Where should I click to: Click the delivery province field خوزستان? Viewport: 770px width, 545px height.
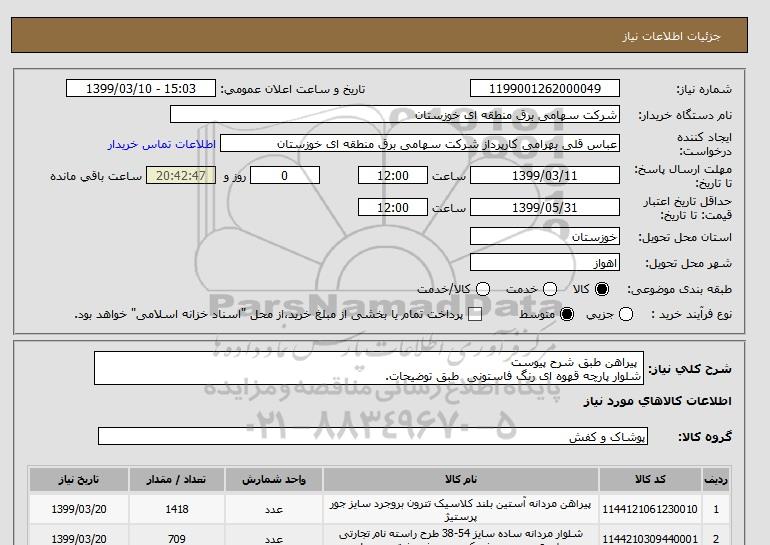click(x=545, y=236)
